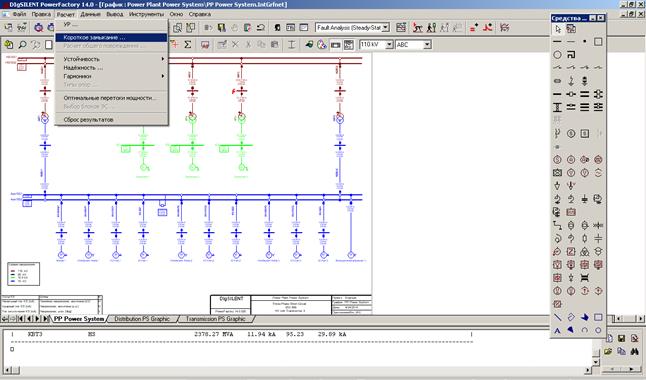Open the Справка menu

click(x=200, y=14)
